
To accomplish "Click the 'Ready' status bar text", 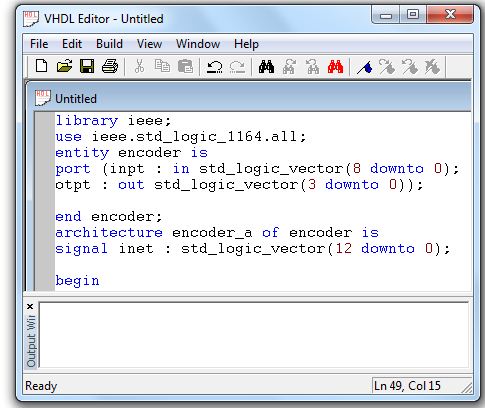I will pyautogui.click(x=41, y=386).
